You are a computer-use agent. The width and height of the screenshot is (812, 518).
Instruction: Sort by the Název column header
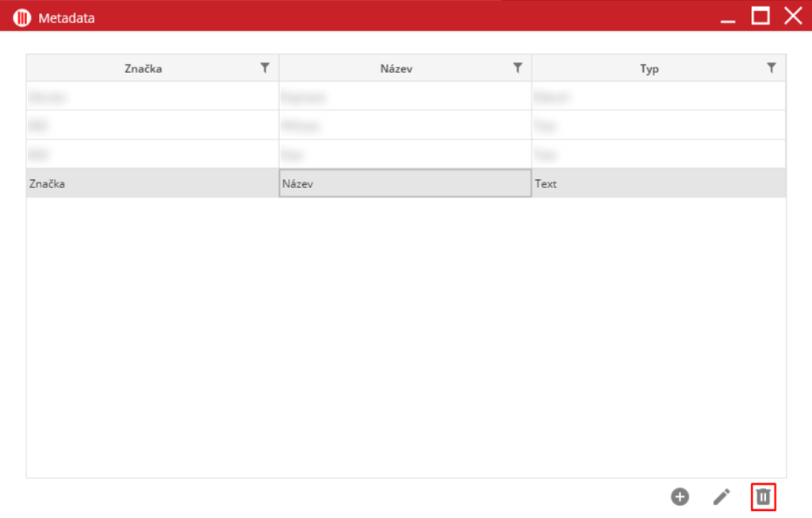click(396, 69)
